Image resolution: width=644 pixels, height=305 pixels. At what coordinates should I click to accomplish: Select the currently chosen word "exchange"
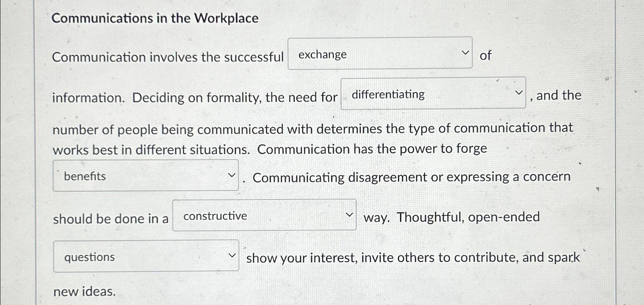(321, 55)
